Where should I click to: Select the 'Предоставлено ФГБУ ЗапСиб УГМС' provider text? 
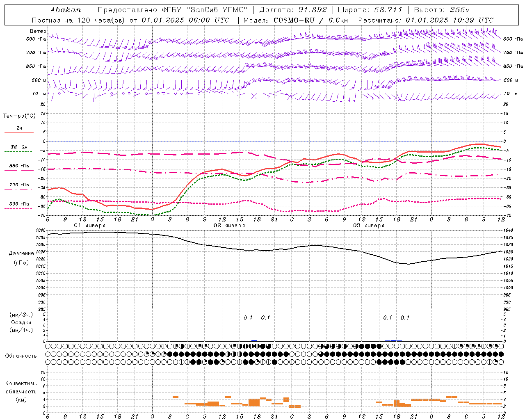click(173, 10)
